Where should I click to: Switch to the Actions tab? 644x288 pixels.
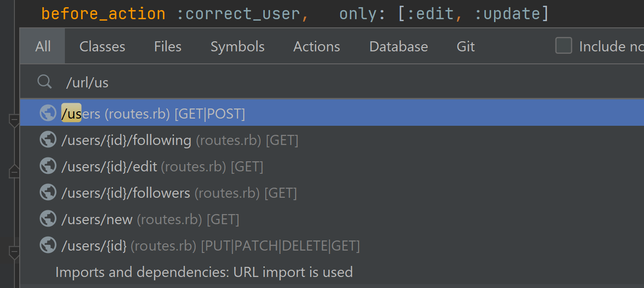click(x=317, y=47)
